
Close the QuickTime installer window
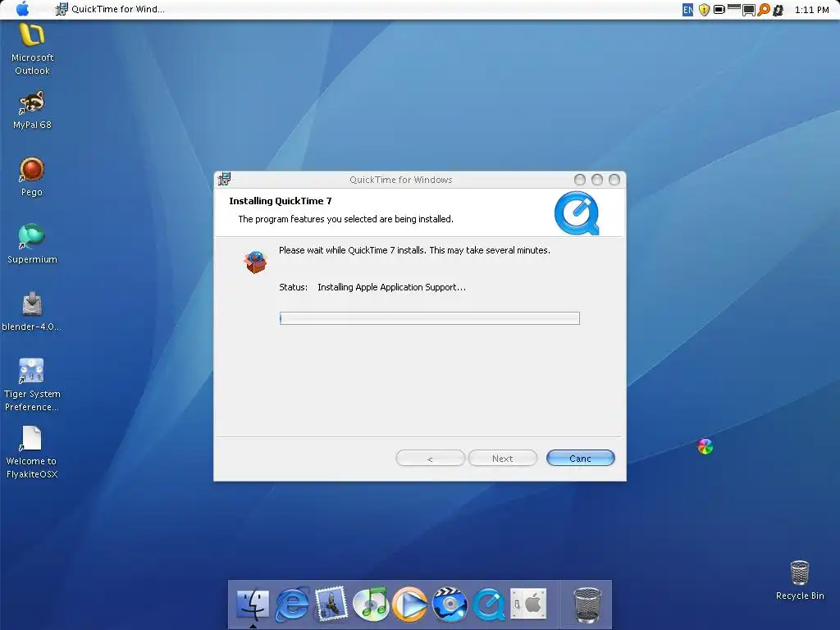click(614, 180)
